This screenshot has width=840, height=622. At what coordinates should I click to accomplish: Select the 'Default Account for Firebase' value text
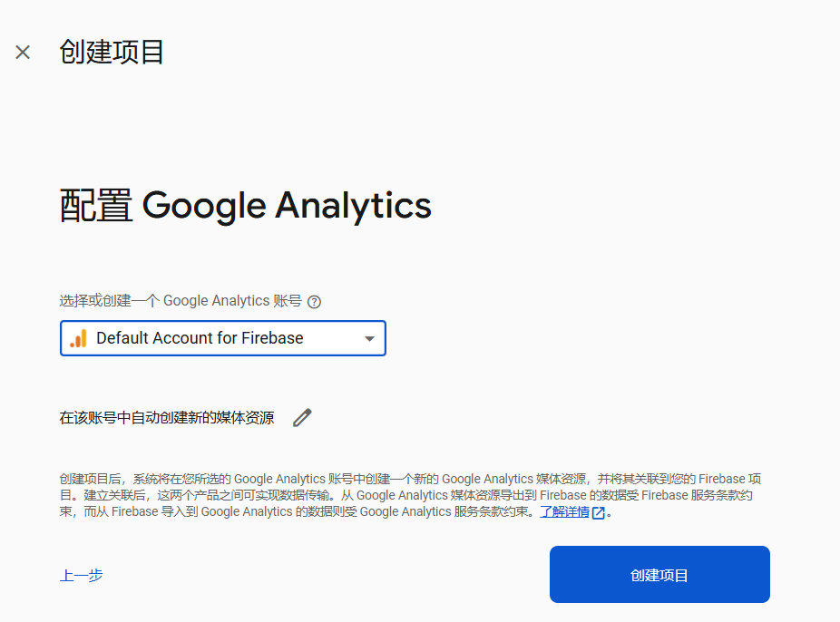click(200, 338)
